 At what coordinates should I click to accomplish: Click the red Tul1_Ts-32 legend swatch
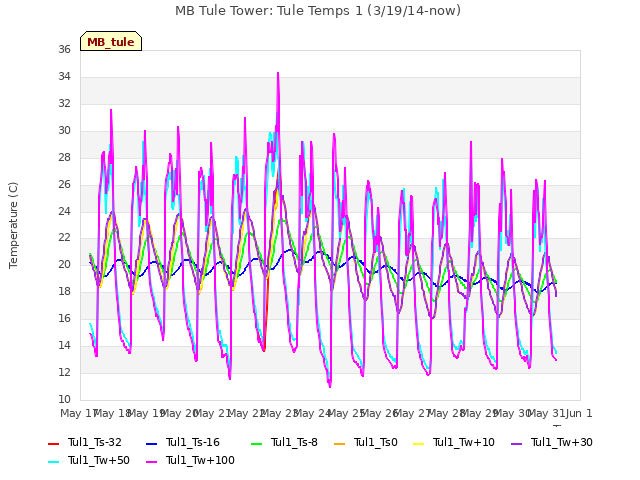click(53, 444)
